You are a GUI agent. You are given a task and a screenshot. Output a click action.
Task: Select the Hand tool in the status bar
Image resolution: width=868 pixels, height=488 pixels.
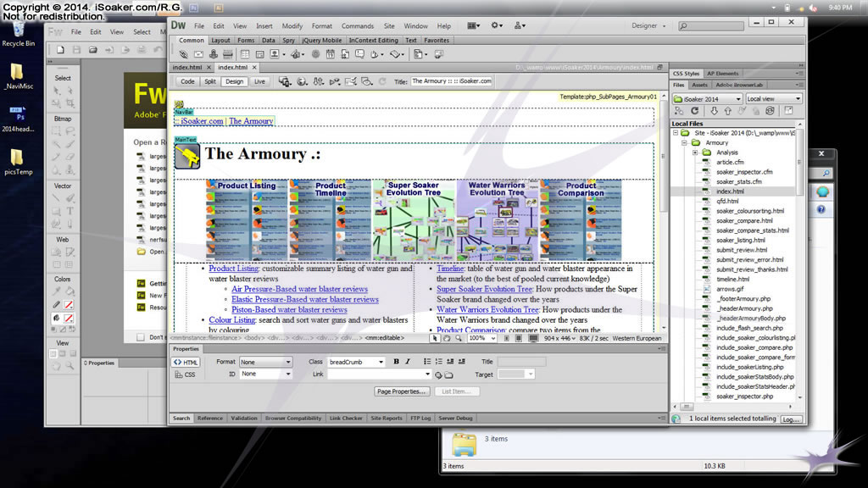[x=447, y=338]
